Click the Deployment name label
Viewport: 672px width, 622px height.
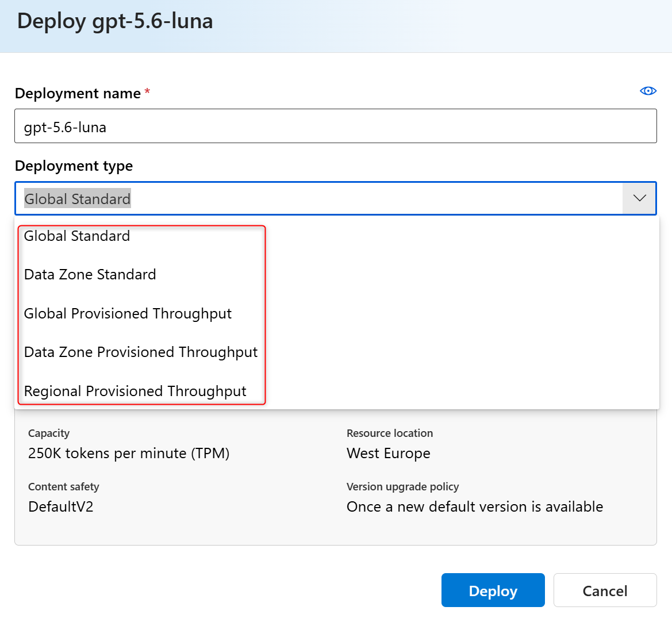click(78, 93)
